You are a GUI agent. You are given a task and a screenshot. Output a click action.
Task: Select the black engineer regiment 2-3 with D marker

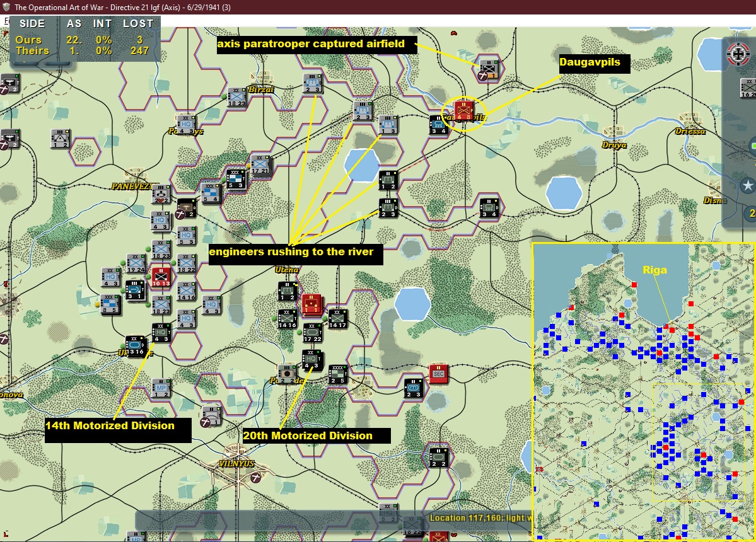tap(388, 207)
